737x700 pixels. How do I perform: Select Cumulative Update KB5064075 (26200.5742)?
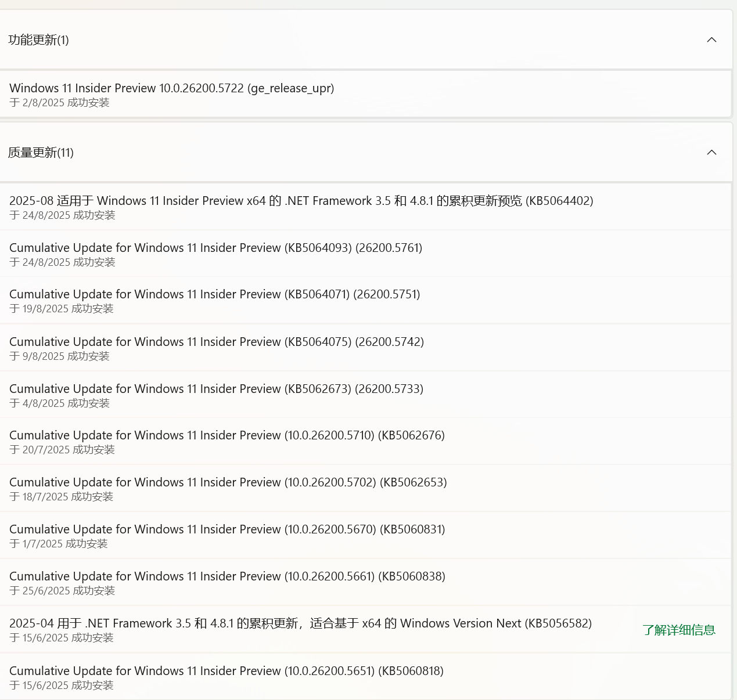(x=365, y=348)
